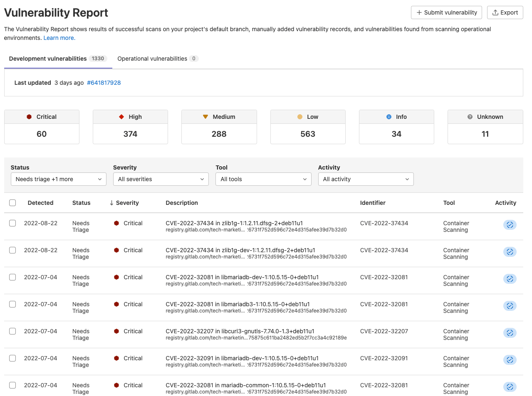Click the Low count value 563
Viewport: 532px width, 396px height.
(x=308, y=134)
